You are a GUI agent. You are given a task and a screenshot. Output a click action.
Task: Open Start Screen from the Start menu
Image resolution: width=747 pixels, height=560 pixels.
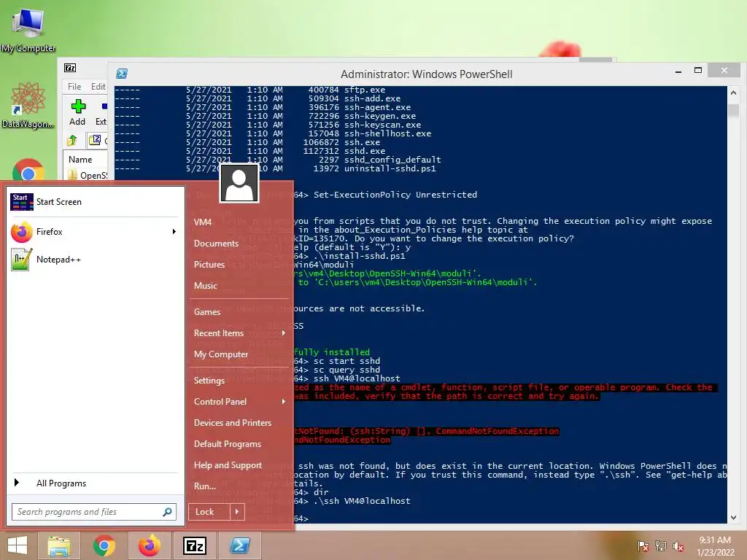pos(94,202)
